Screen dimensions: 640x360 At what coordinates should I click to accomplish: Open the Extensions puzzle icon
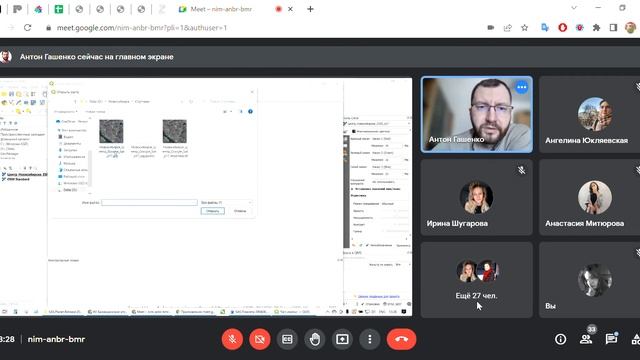[x=596, y=28]
